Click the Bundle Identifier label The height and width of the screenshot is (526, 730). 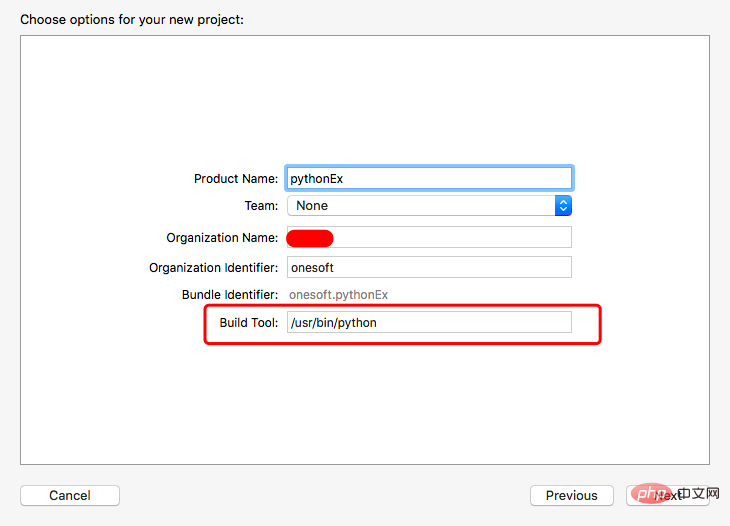click(230, 295)
